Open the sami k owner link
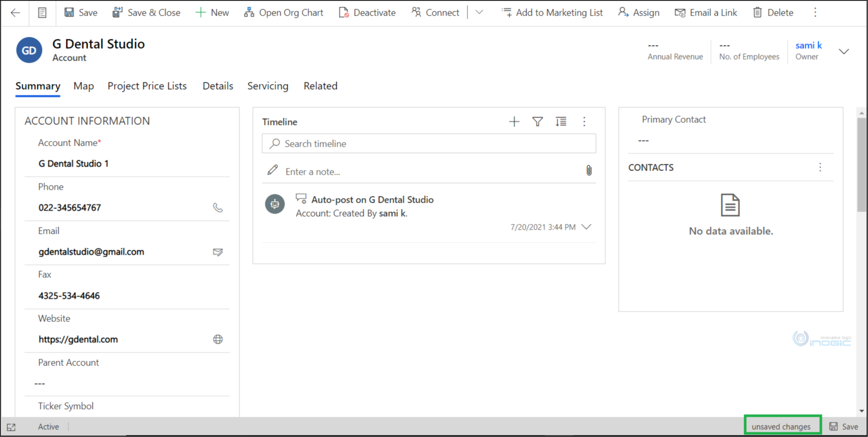868x437 pixels. pyautogui.click(x=808, y=46)
